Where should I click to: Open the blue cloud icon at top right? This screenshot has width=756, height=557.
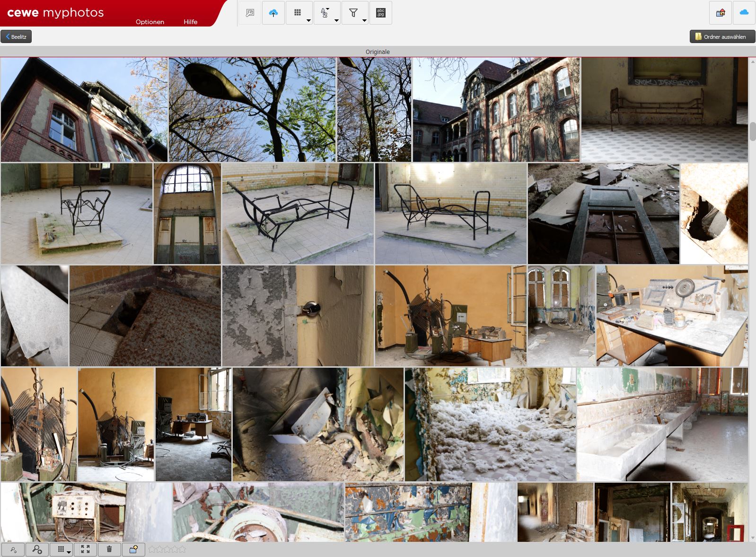(x=744, y=13)
